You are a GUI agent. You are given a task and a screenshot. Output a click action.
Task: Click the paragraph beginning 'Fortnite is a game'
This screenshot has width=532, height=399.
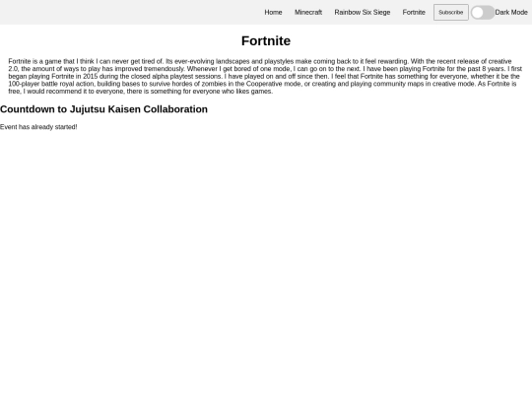[265, 76]
